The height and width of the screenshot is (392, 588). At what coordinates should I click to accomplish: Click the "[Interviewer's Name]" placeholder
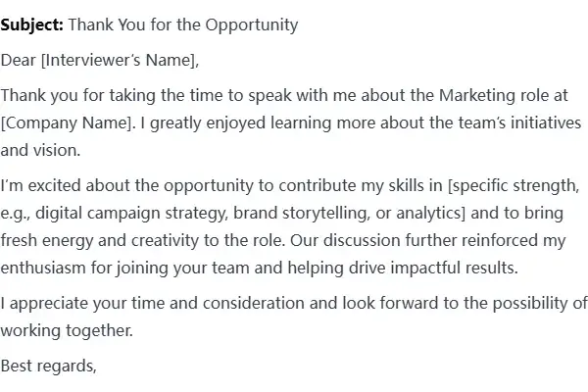(x=118, y=60)
